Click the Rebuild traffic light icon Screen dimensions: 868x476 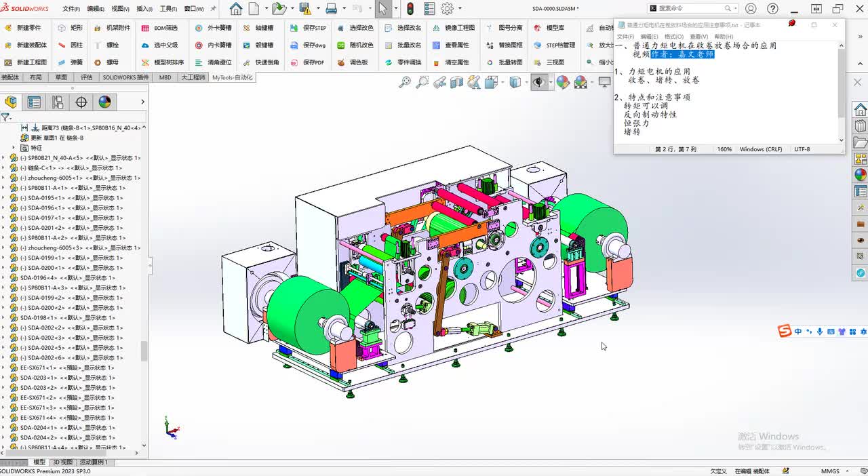pyautogui.click(x=410, y=9)
